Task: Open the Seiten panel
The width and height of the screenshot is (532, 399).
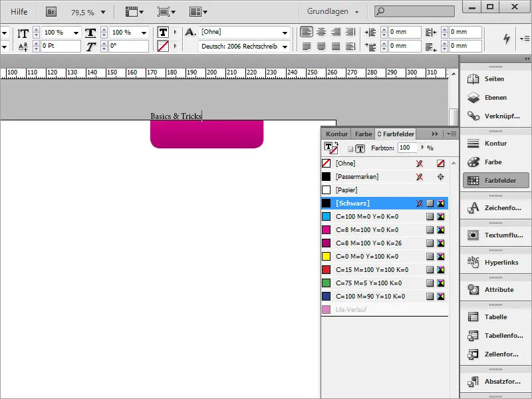Action: pyautogui.click(x=495, y=79)
